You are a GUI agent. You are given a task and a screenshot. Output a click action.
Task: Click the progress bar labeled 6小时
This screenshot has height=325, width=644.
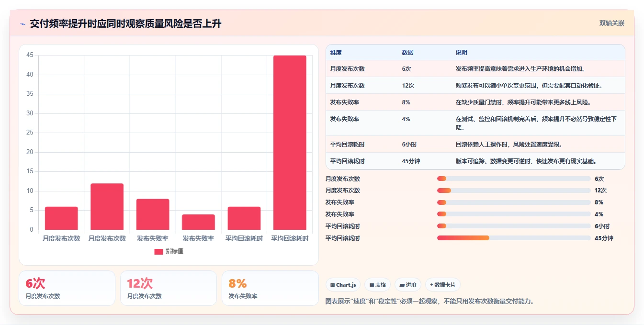pos(514,226)
